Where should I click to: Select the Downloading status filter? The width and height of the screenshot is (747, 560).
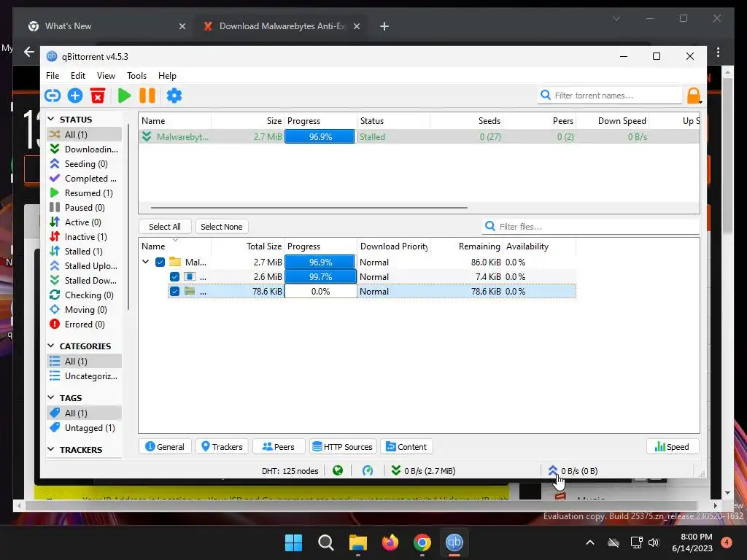[x=85, y=149]
